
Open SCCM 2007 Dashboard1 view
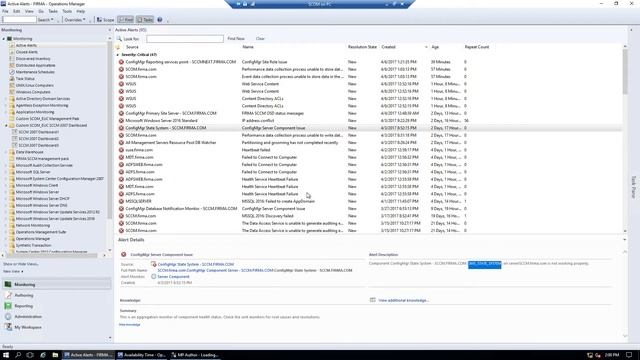pyautogui.click(x=38, y=132)
